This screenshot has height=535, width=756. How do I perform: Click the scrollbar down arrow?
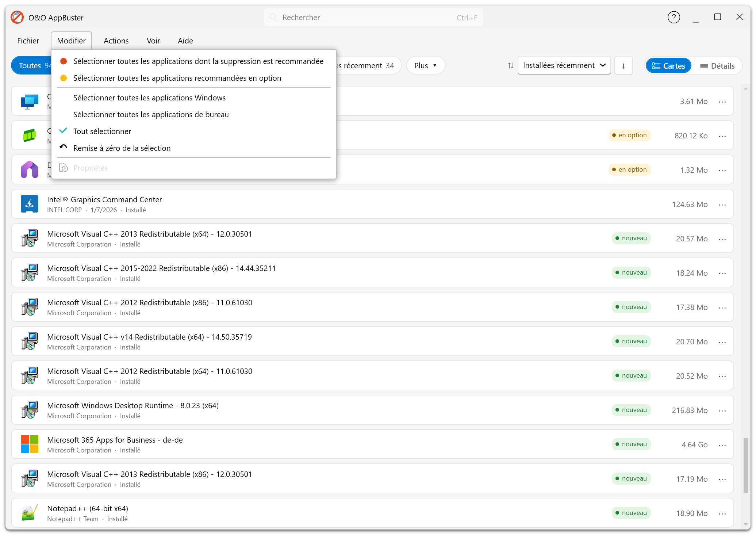click(746, 525)
